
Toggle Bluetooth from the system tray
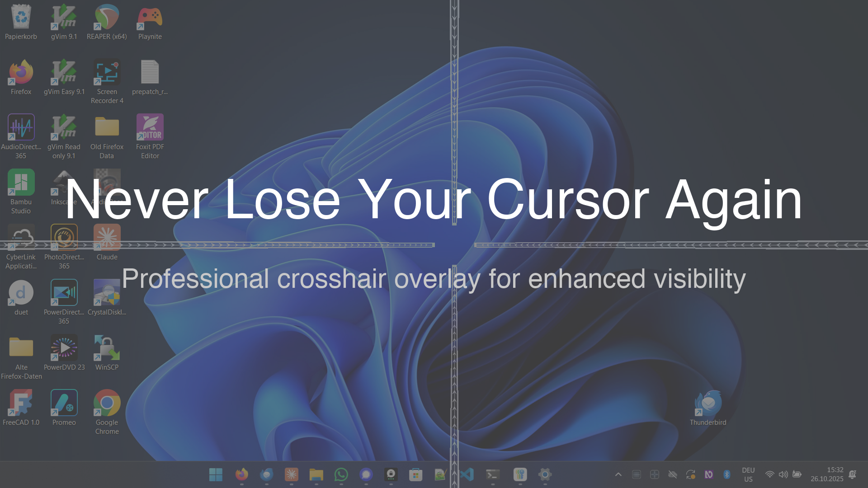click(x=727, y=474)
